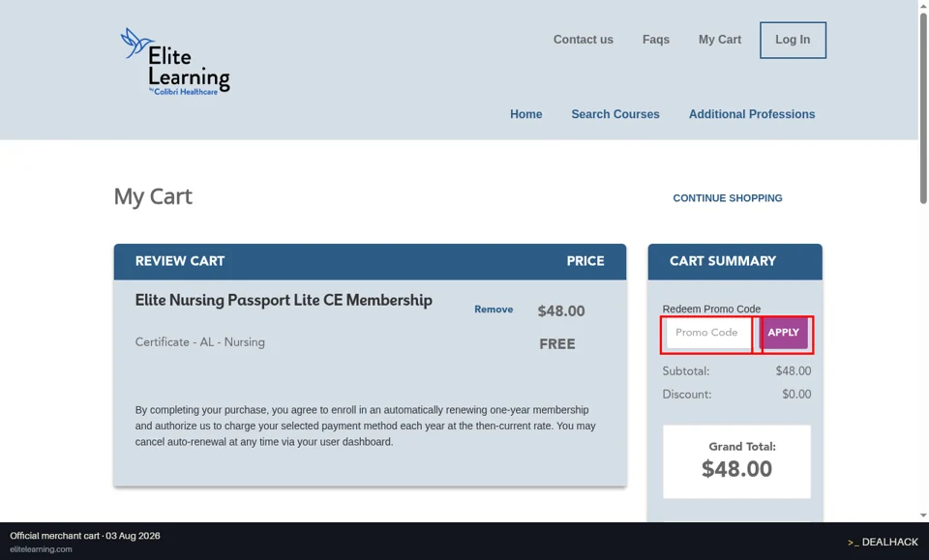Click the My Cart page heading

click(x=153, y=196)
